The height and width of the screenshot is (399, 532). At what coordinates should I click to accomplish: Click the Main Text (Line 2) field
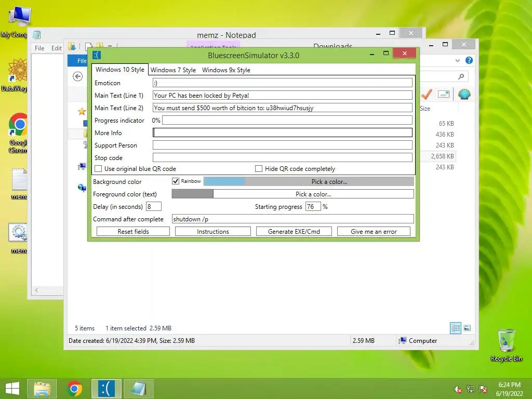[x=282, y=108]
